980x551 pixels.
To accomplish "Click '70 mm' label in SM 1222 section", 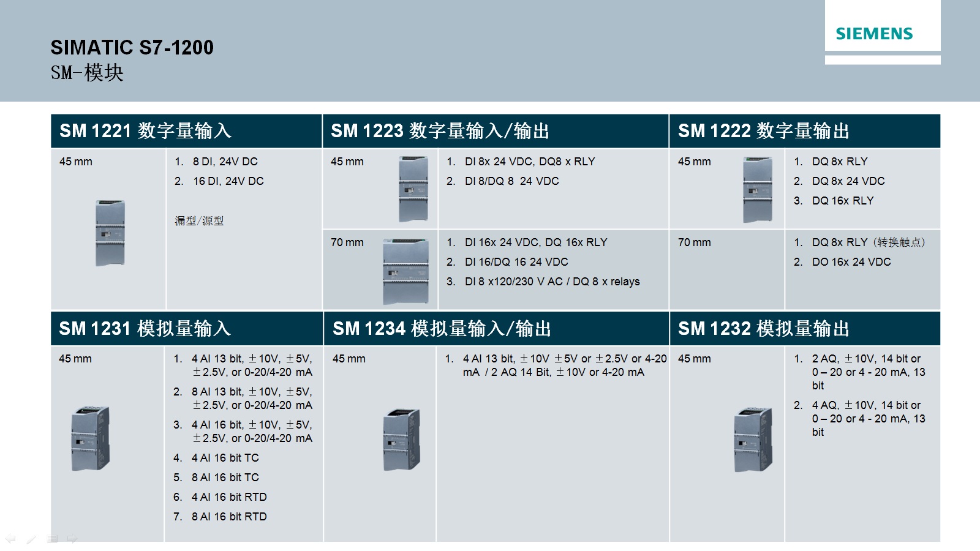I will 695,242.
